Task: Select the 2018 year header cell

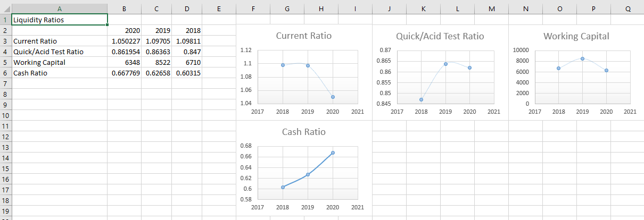Action: pos(187,30)
